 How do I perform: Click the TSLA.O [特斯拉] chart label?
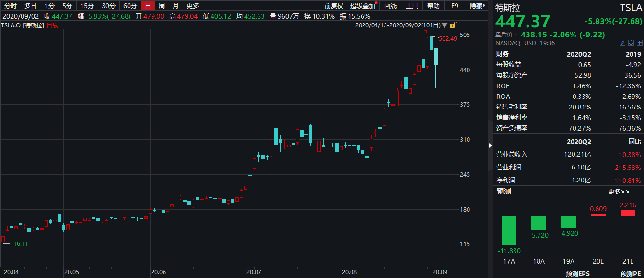tap(23, 25)
